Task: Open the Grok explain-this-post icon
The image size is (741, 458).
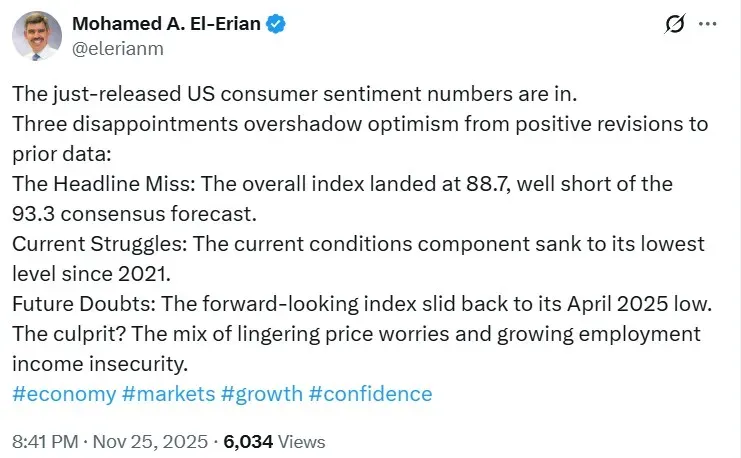Action: coord(673,24)
